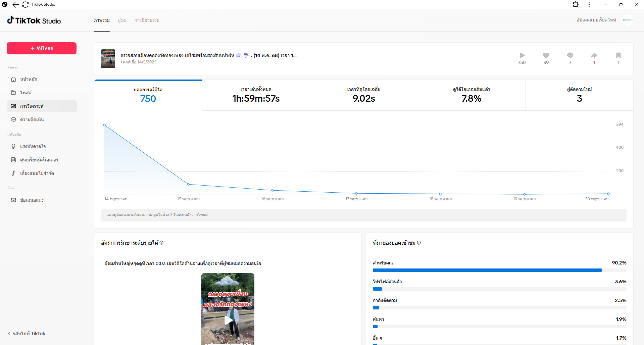
Task: Click the heart likes icon showing 39
Action: coord(546,55)
